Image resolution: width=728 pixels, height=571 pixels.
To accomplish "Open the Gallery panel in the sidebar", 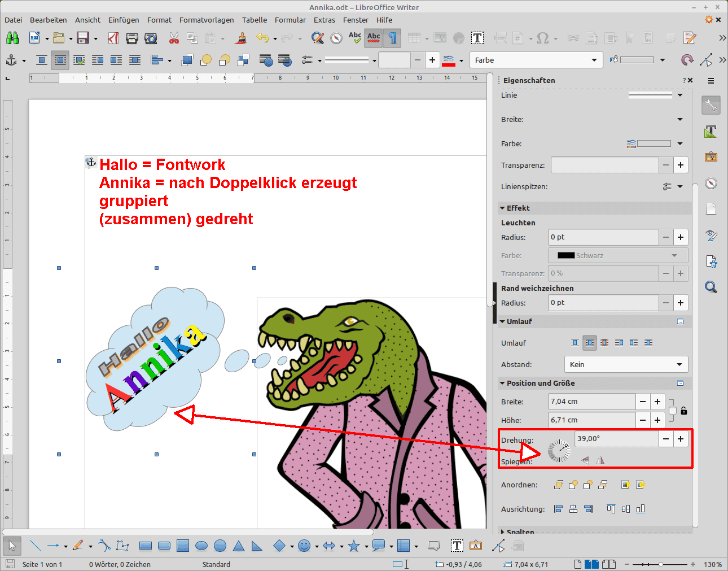I will click(x=711, y=156).
